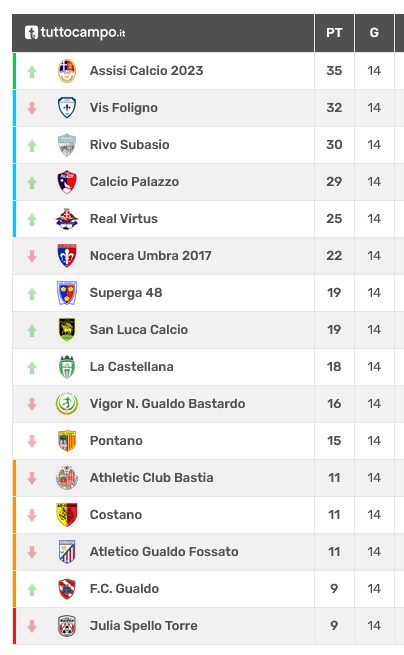Viewport: 404px width, 655px height.
Task: Click the Julia Spello Torre crest
Action: (67, 626)
